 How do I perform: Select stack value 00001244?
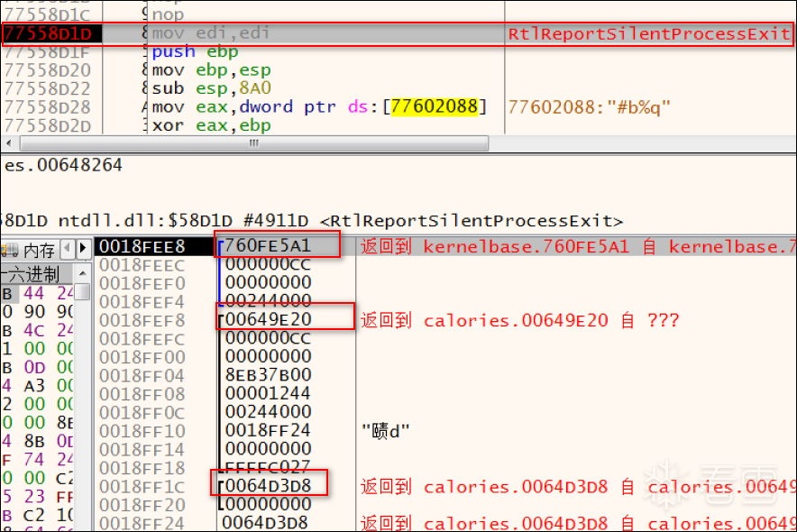[x=268, y=393]
